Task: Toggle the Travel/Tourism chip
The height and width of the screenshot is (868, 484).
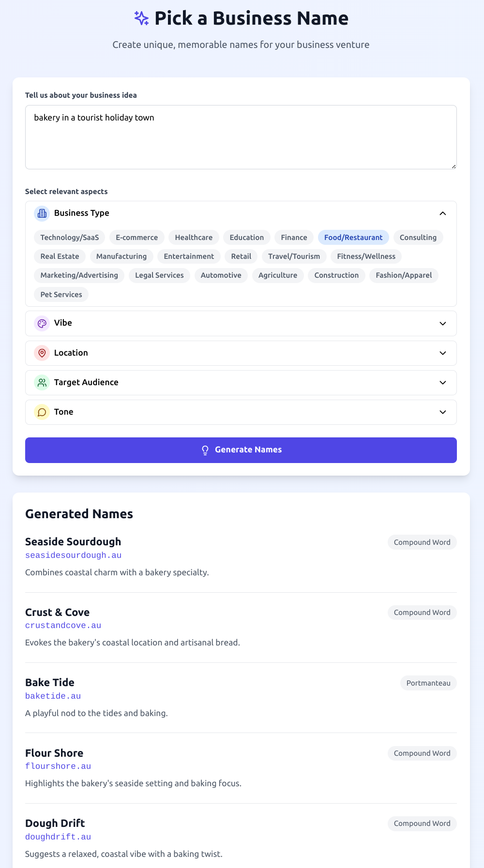Action: (x=294, y=256)
